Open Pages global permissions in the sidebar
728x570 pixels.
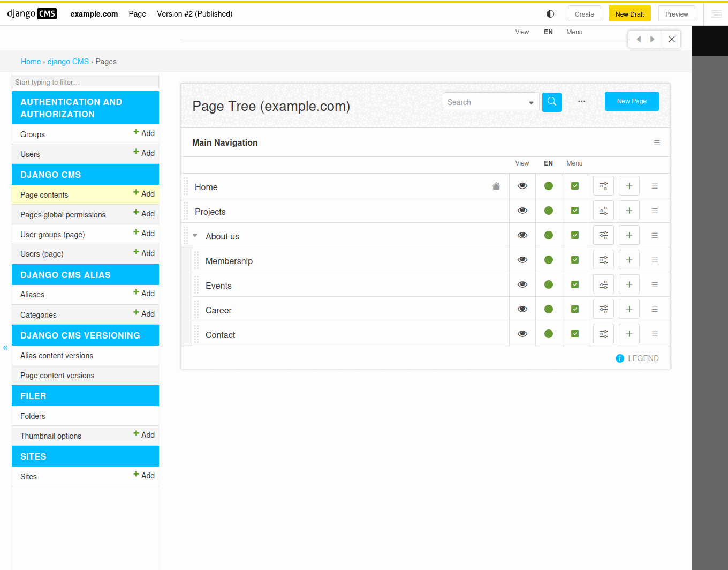pos(63,215)
